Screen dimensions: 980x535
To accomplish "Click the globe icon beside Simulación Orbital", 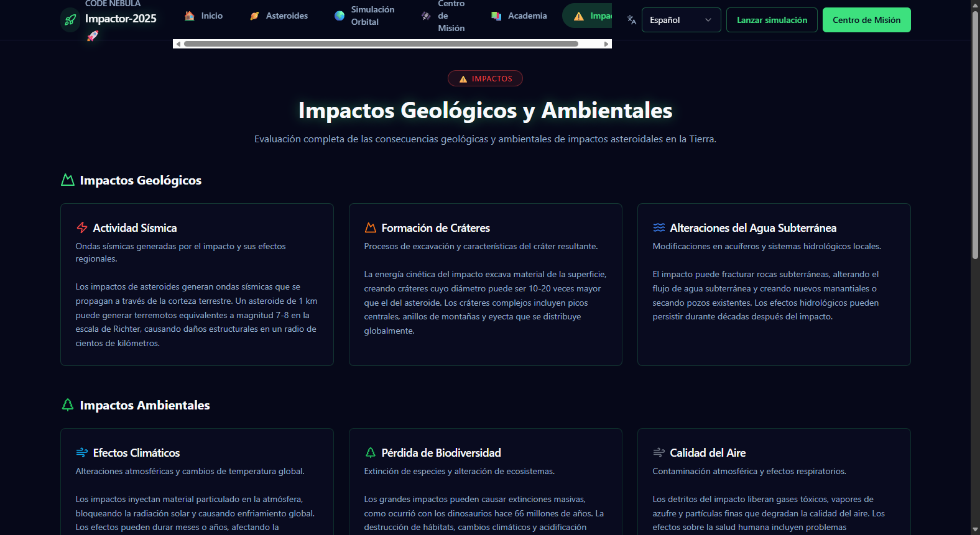I will pyautogui.click(x=340, y=16).
